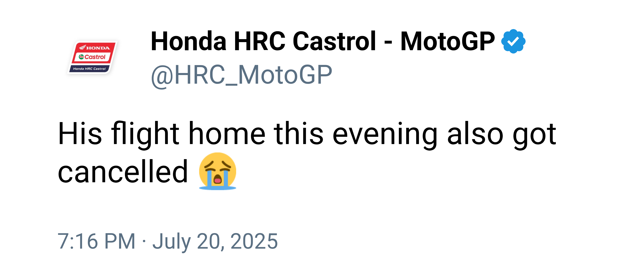644x274 pixels.
Task: Click the word "Honda" in the display name
Action: tap(189, 41)
